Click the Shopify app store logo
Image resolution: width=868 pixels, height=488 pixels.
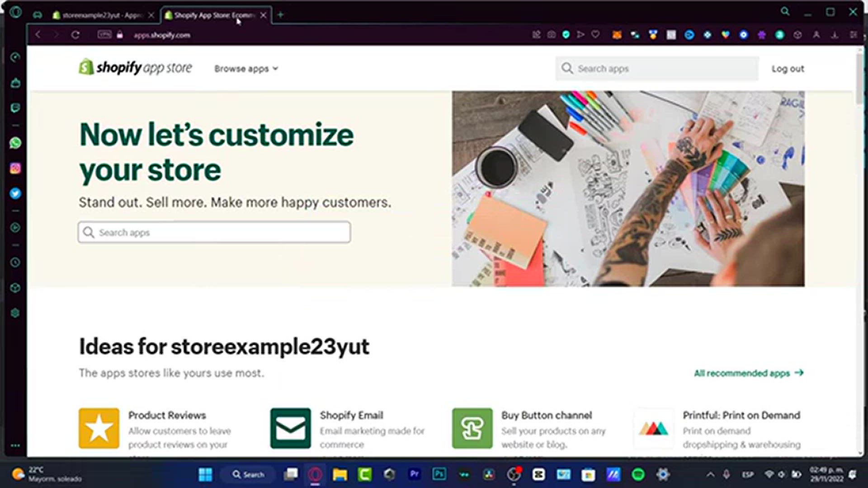tap(135, 67)
